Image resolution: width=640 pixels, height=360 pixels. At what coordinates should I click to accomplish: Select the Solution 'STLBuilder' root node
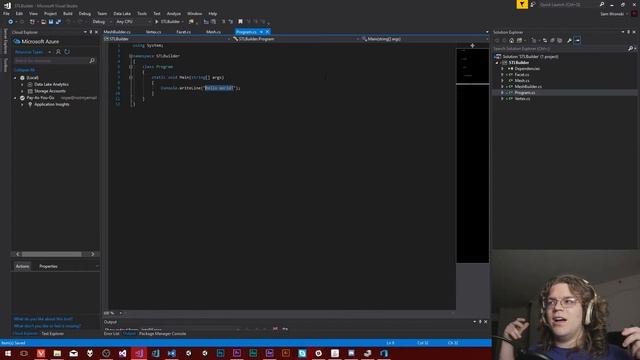tap(530, 57)
